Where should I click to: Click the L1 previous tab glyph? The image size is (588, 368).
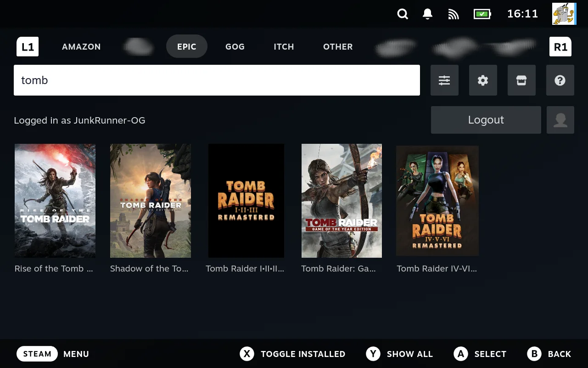[x=28, y=47]
